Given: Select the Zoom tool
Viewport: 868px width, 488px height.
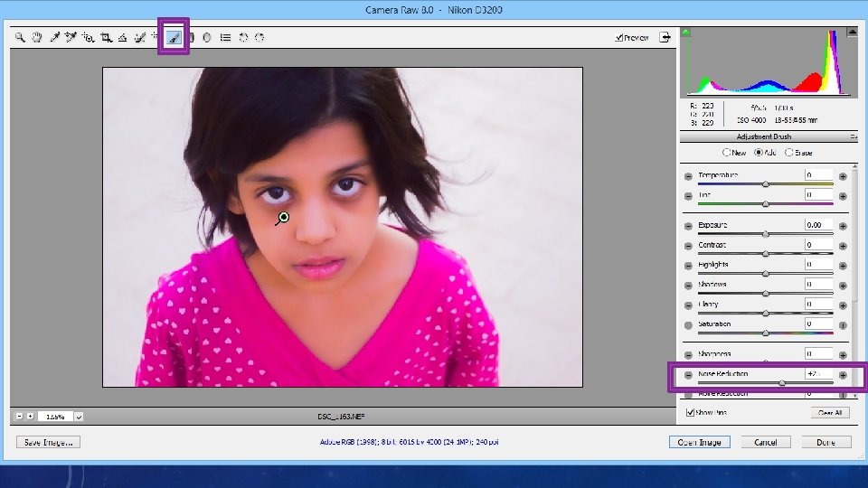Looking at the screenshot, I should [20, 37].
